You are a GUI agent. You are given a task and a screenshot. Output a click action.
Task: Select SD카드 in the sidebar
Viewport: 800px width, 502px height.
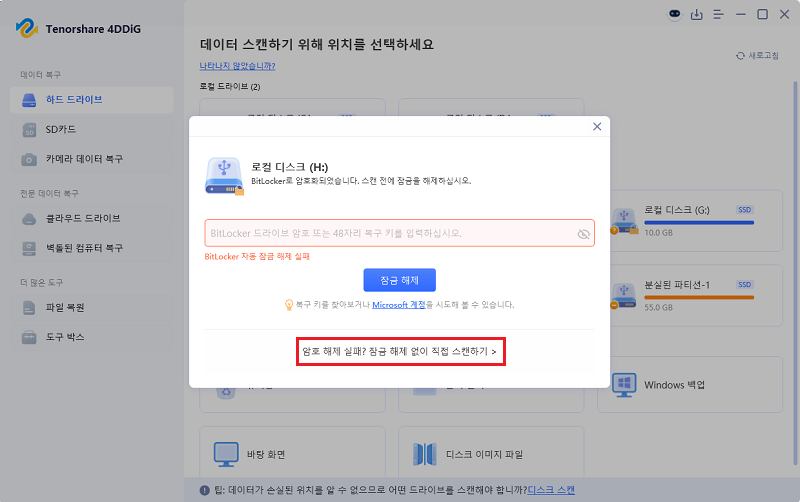pyautogui.click(x=91, y=130)
